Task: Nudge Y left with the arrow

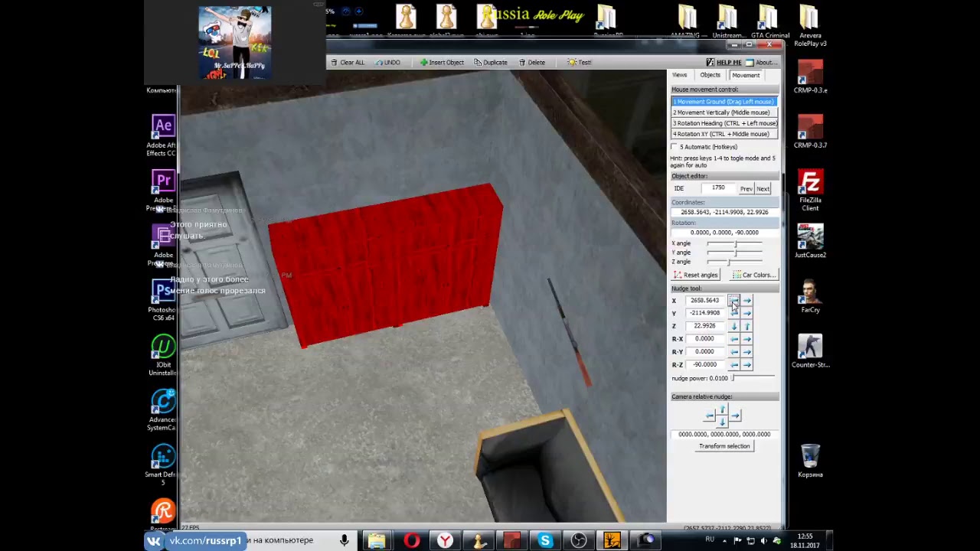Action: click(733, 313)
